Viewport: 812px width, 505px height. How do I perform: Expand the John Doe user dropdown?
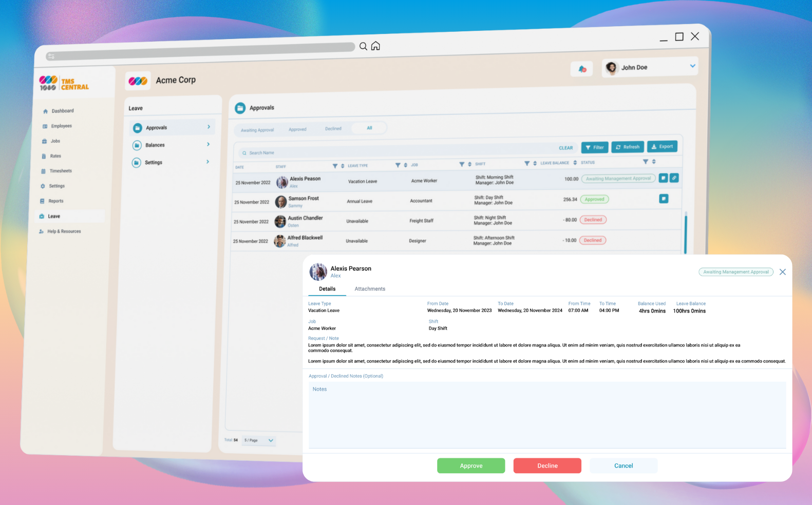692,66
